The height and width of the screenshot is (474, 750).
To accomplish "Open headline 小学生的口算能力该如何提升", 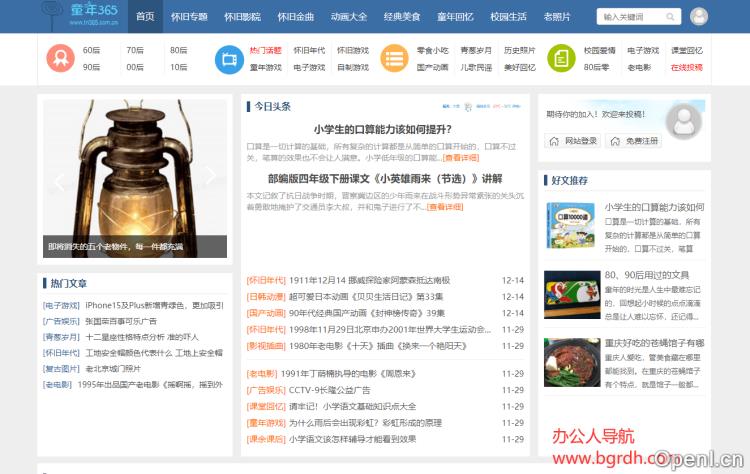I will tap(382, 129).
